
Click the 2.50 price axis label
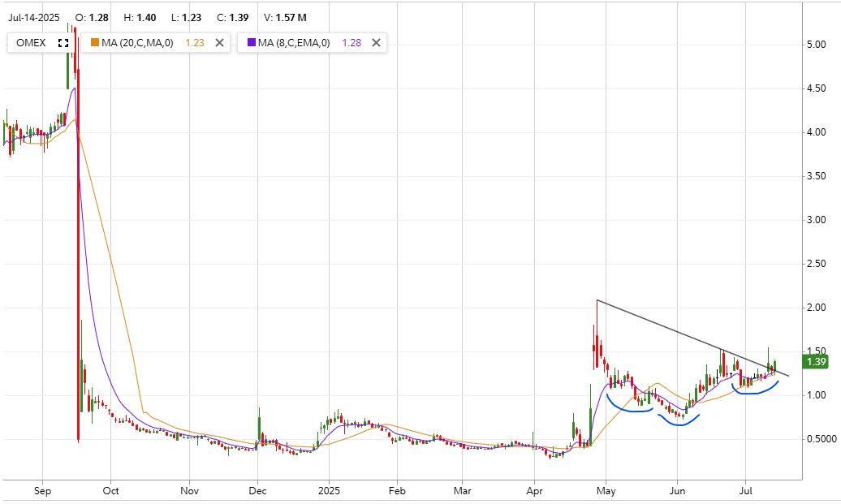coord(817,264)
